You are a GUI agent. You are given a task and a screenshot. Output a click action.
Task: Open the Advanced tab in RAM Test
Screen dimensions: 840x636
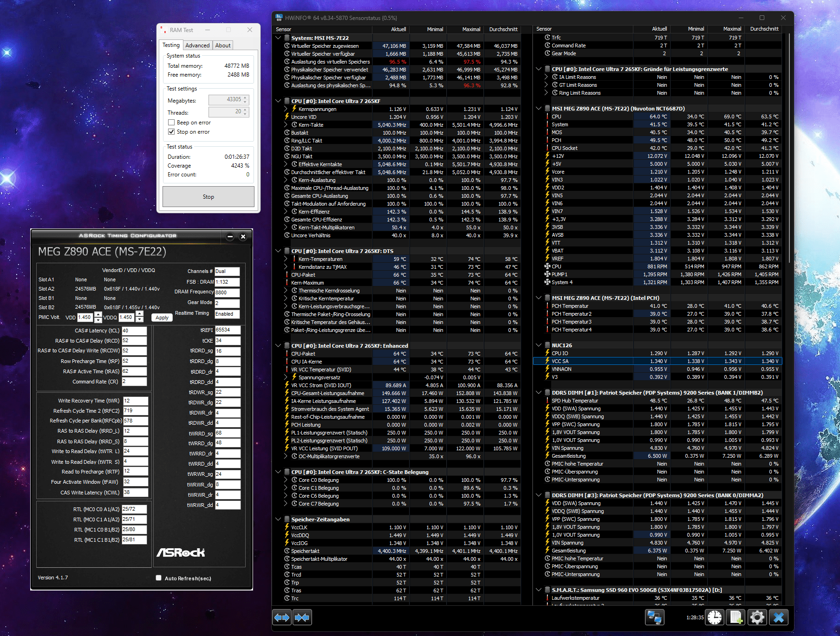[x=197, y=45]
